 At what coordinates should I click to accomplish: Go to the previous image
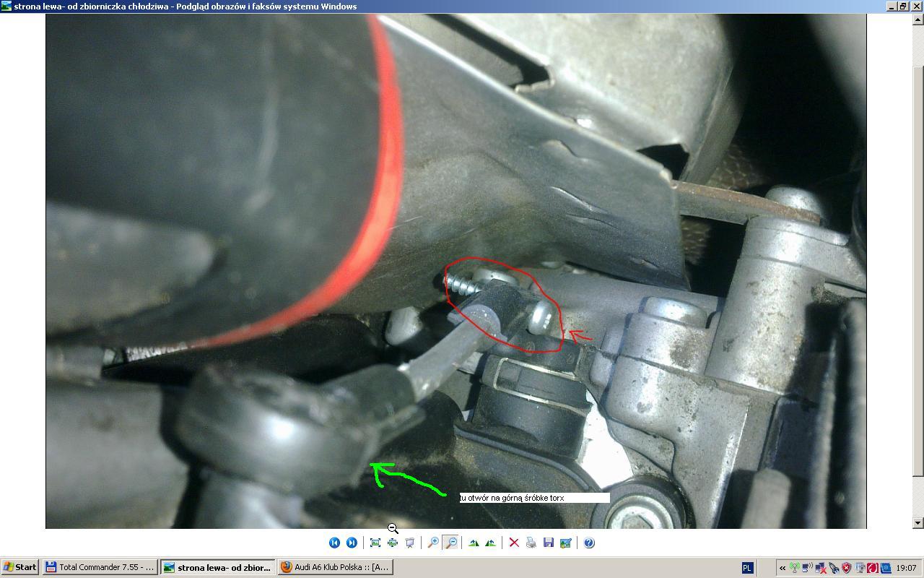[334, 543]
